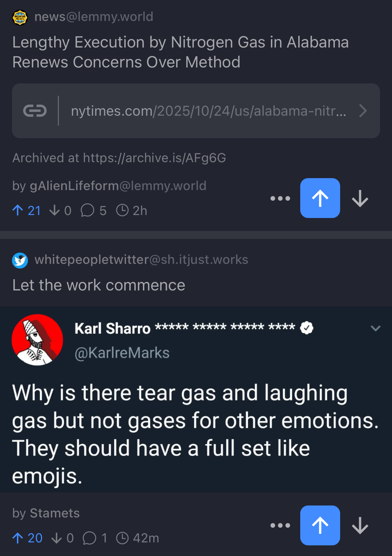Downvote the 'Let the work commence' post

coord(360,526)
